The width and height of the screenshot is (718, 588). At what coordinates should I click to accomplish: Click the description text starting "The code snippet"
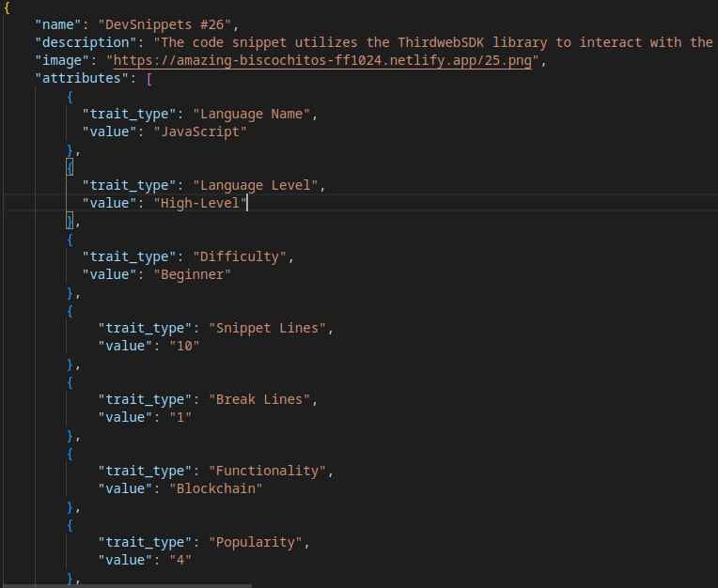(435, 42)
